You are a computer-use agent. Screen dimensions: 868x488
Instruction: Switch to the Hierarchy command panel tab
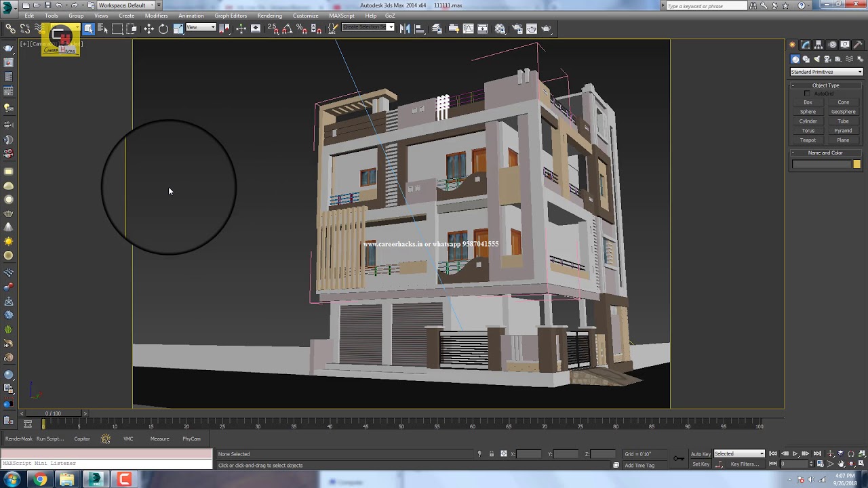coord(818,45)
